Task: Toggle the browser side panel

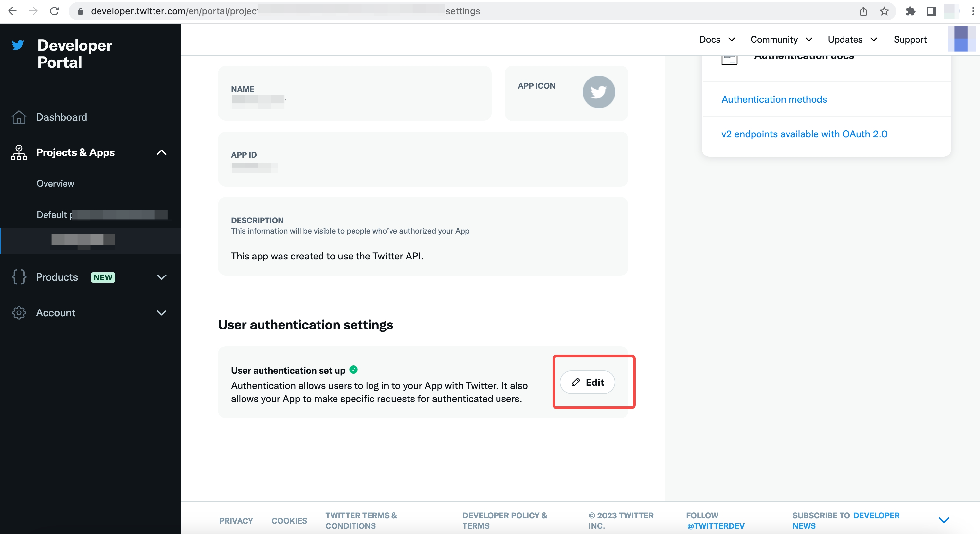Action: point(931,11)
